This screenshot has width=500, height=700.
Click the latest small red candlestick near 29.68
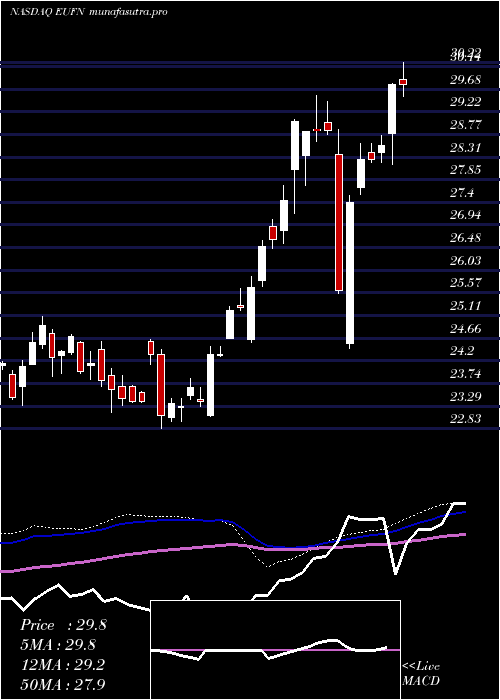click(x=403, y=82)
